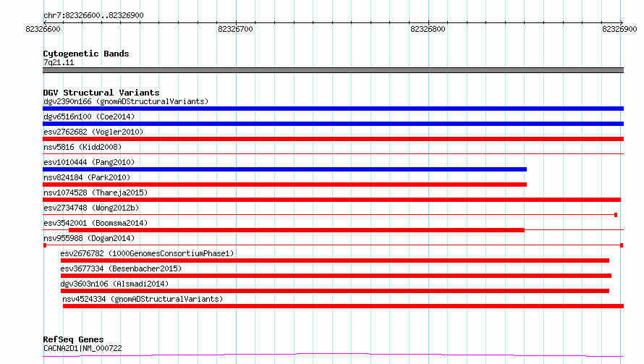
Task: Open variant esv3677334 (Besenbacher2015) label
Action: pos(121,268)
